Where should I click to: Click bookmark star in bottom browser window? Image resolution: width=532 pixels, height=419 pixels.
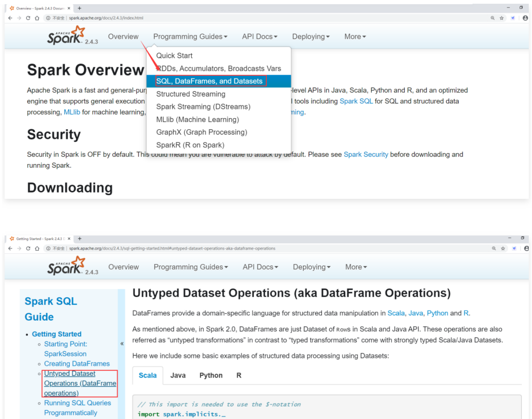click(503, 249)
